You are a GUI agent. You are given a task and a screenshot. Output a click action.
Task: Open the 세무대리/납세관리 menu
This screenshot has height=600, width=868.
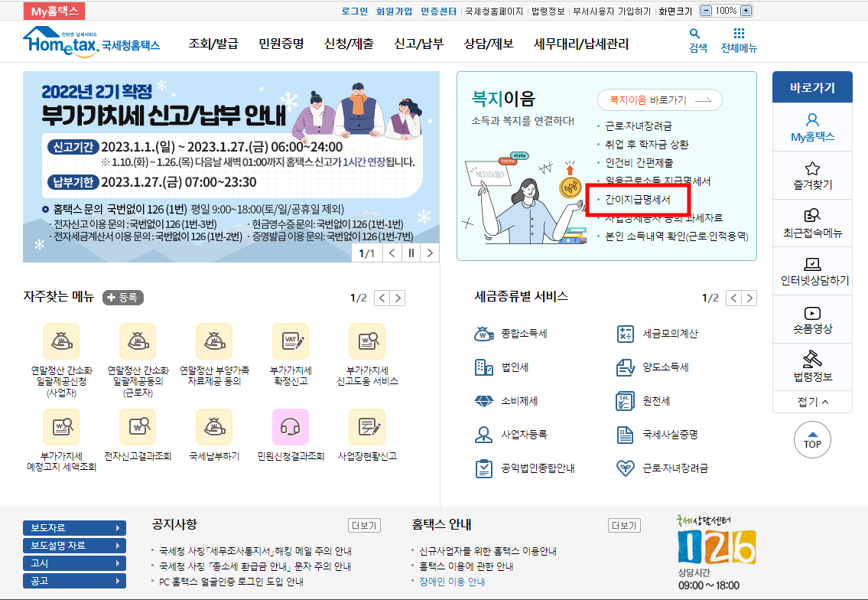pyautogui.click(x=580, y=44)
